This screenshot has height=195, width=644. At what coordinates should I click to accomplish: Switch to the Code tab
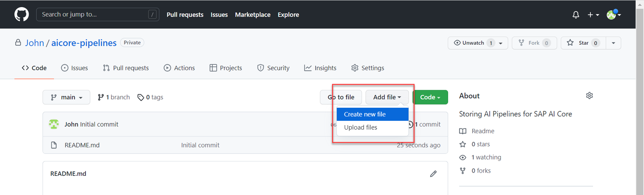(x=34, y=68)
